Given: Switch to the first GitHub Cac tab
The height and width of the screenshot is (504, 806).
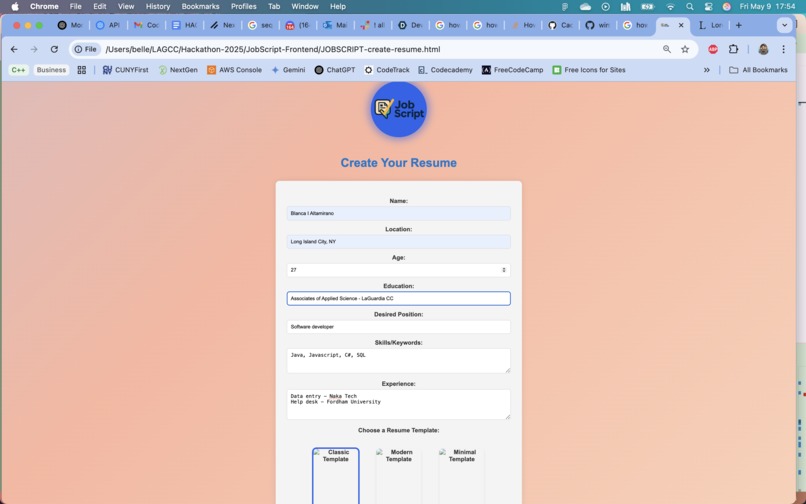Looking at the screenshot, I should pyautogui.click(x=560, y=25).
